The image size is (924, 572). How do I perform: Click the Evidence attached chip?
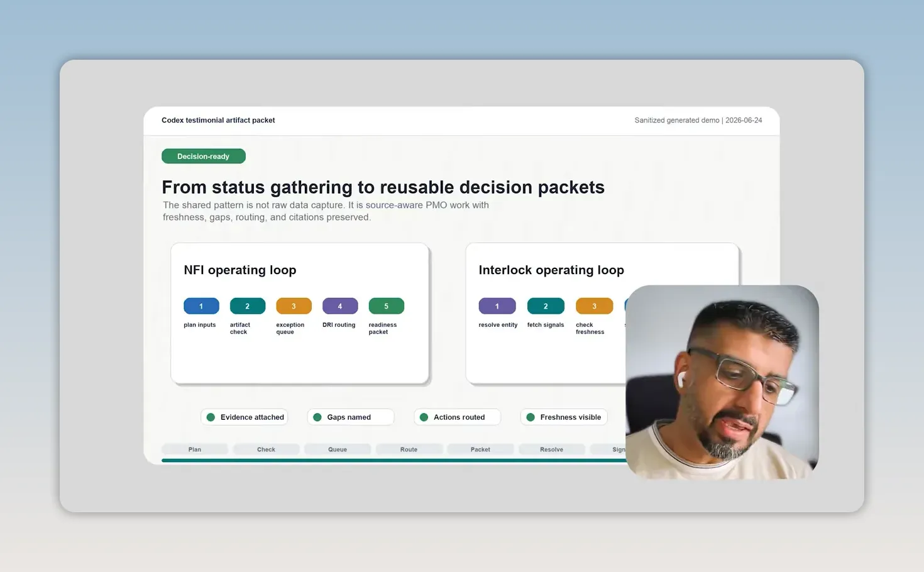click(245, 417)
